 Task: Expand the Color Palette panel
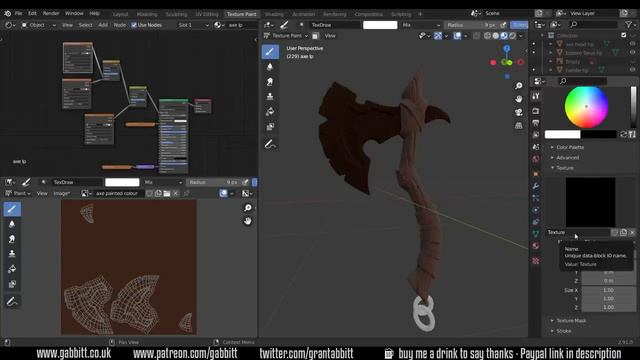pos(570,147)
